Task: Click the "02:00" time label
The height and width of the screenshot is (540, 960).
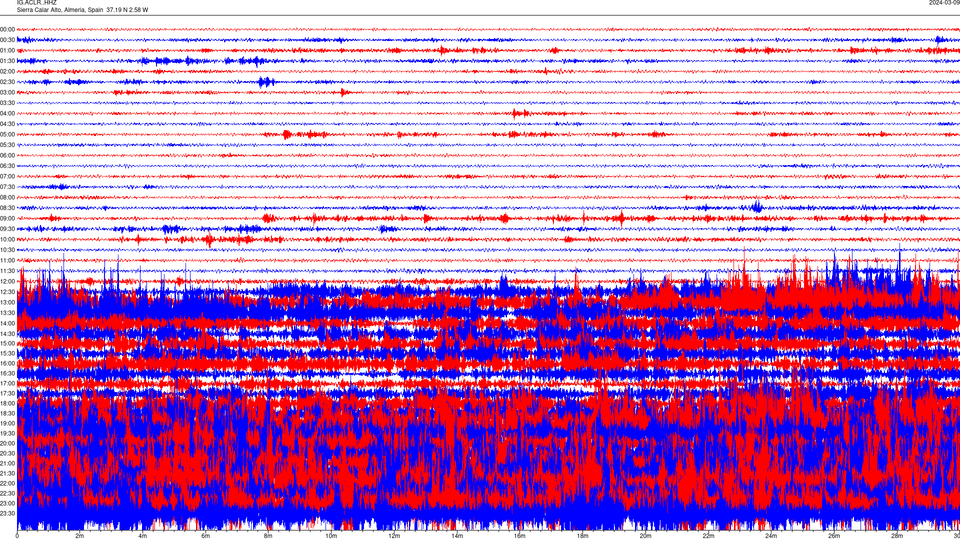Action: [x=7, y=71]
